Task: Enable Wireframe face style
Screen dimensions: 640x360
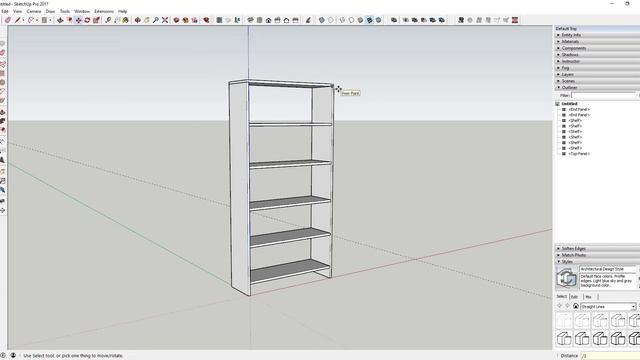Action: tap(342, 20)
